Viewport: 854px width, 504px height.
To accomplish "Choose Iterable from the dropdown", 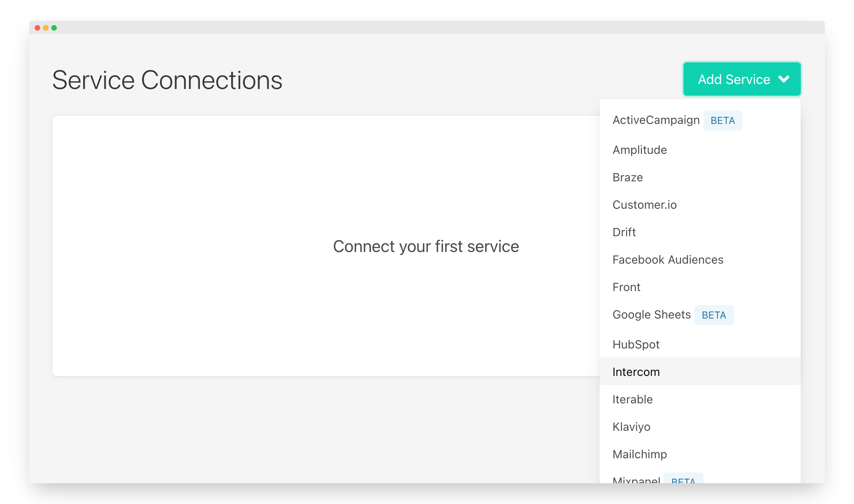I will pos(632,399).
